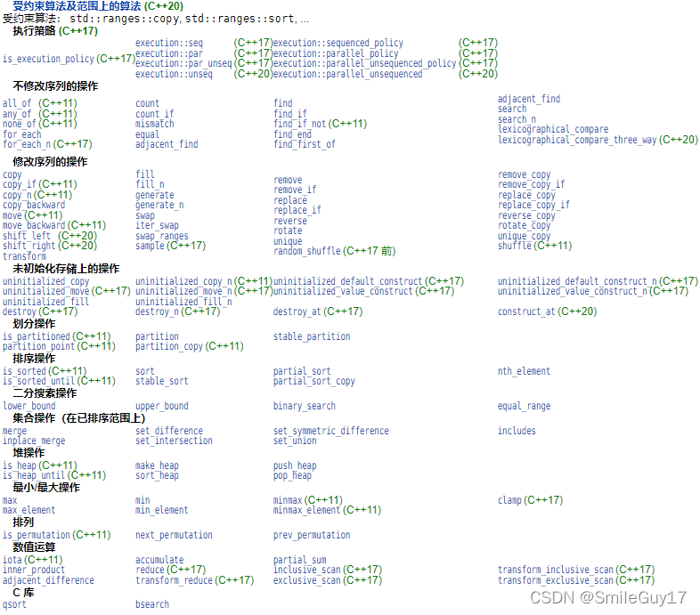Click the mismatch link
700x615 pixels.
coord(154,124)
